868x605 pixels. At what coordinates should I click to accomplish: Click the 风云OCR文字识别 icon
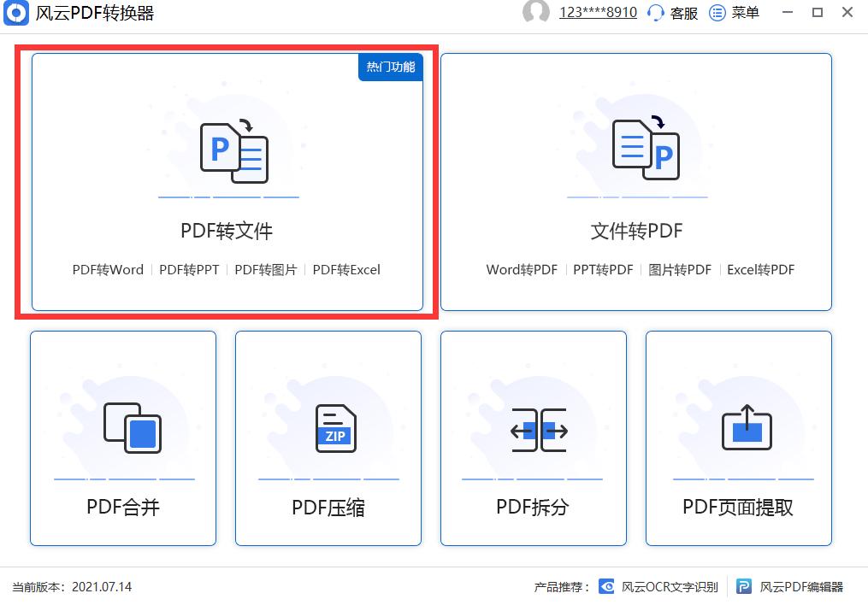click(x=607, y=586)
